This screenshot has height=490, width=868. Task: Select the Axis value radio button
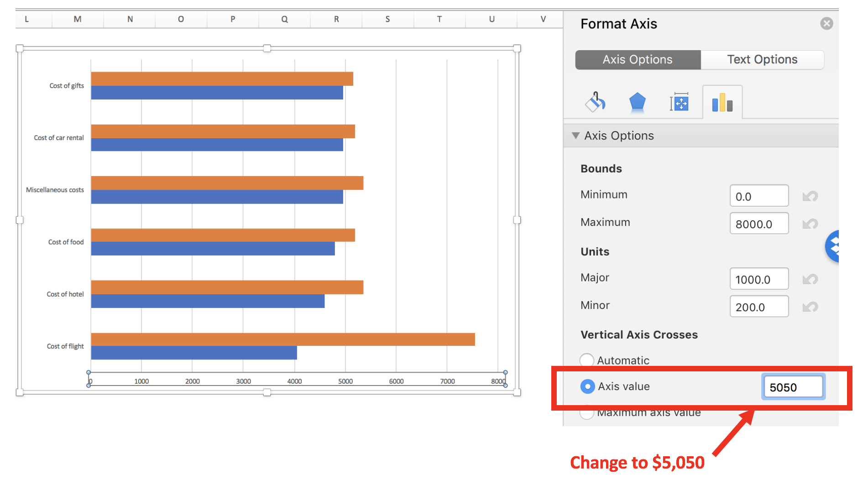click(x=587, y=386)
